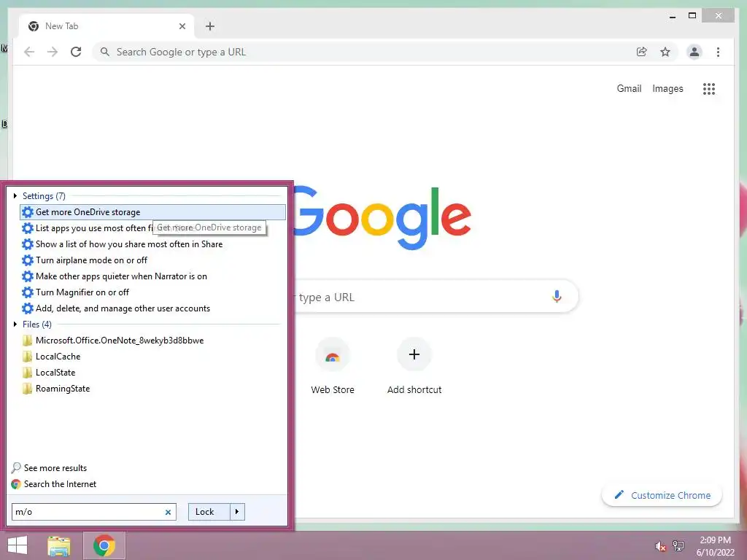Start voice search with microphone icon

pos(557,297)
